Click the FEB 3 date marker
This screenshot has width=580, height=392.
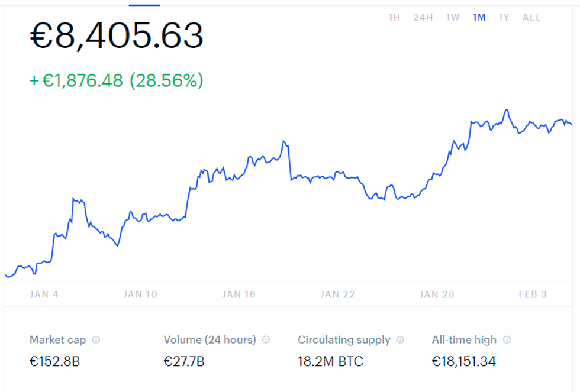pos(533,294)
